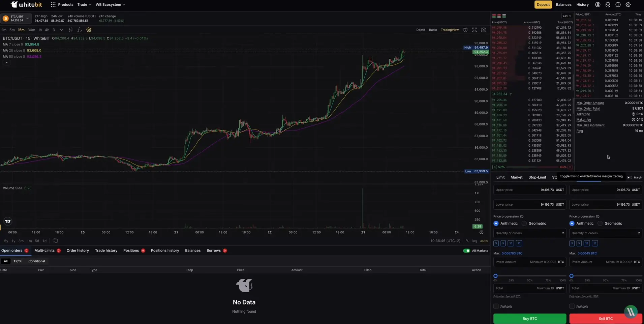The width and height of the screenshot is (644, 324).
Task: Click the sell-side amount slider handle
Action: tap(571, 276)
